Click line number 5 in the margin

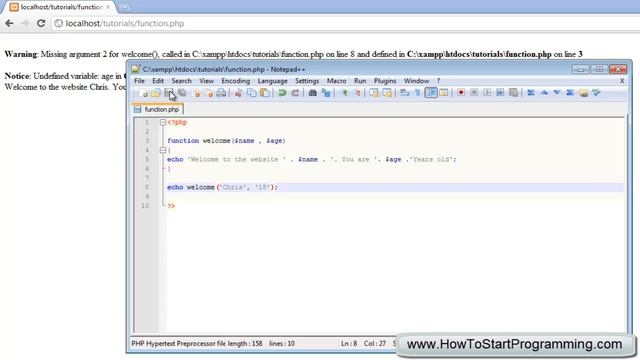click(x=148, y=160)
